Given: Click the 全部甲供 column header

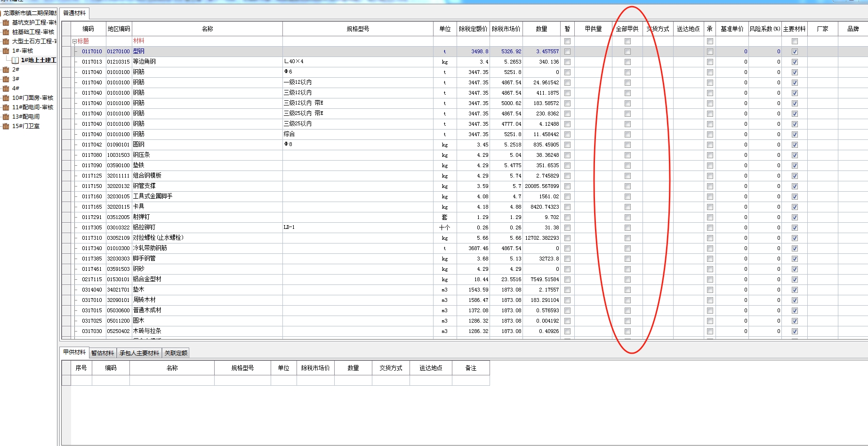Looking at the screenshot, I should click(627, 29).
